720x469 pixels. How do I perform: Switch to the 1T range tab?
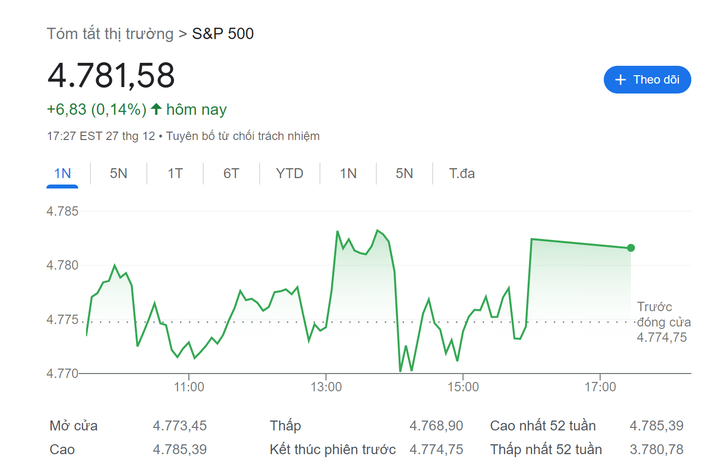click(175, 174)
